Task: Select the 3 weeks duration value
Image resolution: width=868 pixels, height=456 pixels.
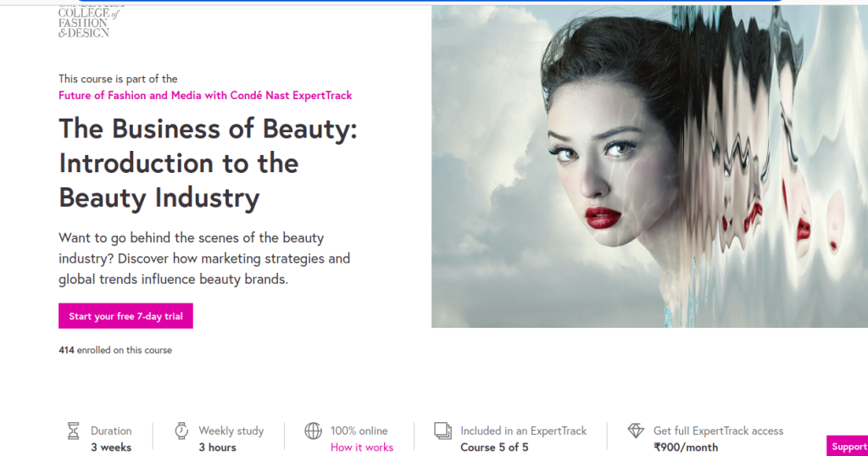Action: (x=111, y=447)
